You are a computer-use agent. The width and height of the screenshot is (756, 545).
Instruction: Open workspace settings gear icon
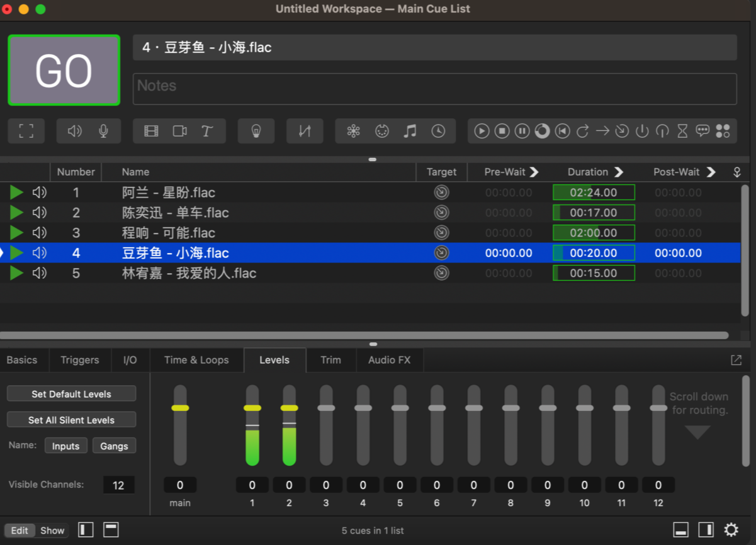point(731,529)
